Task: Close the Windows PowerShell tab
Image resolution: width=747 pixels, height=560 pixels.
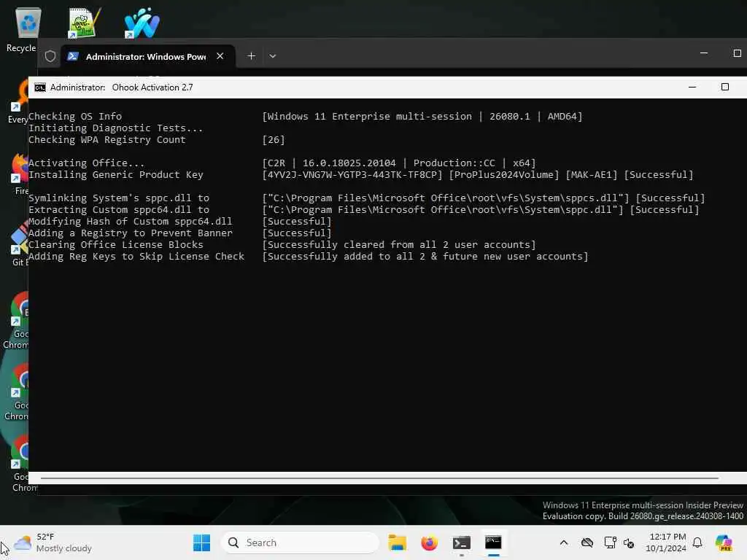Action: [220, 55]
